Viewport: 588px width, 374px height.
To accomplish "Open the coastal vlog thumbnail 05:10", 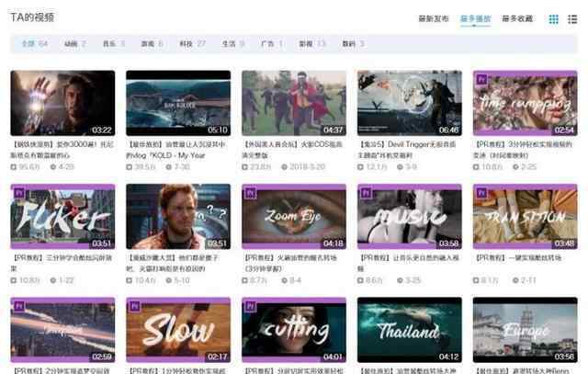I will [x=178, y=103].
